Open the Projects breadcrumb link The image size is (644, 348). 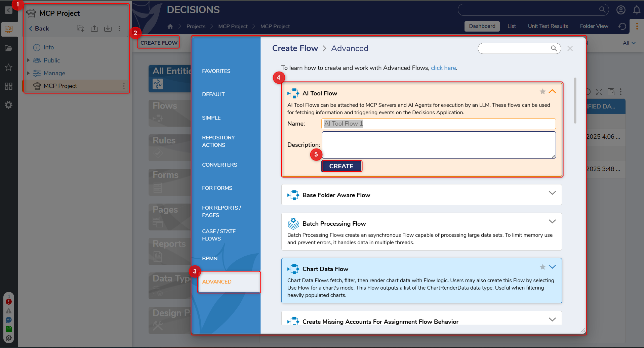(x=196, y=26)
